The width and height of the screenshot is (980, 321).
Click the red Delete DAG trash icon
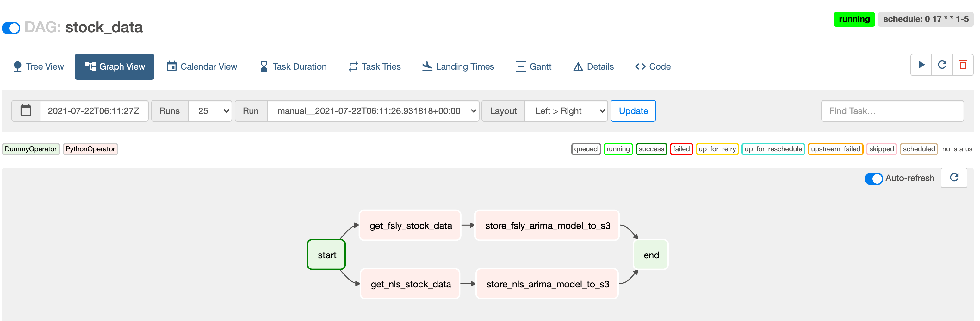(x=963, y=65)
